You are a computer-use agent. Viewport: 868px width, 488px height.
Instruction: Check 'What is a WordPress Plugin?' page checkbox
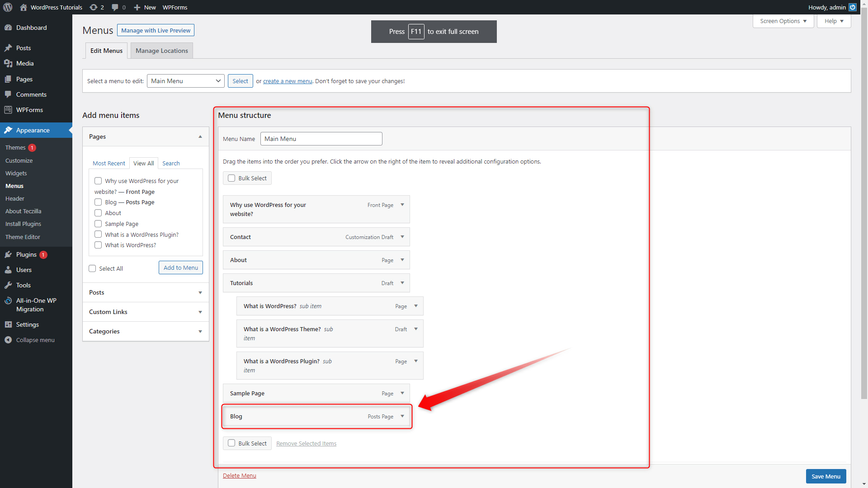[x=98, y=234]
